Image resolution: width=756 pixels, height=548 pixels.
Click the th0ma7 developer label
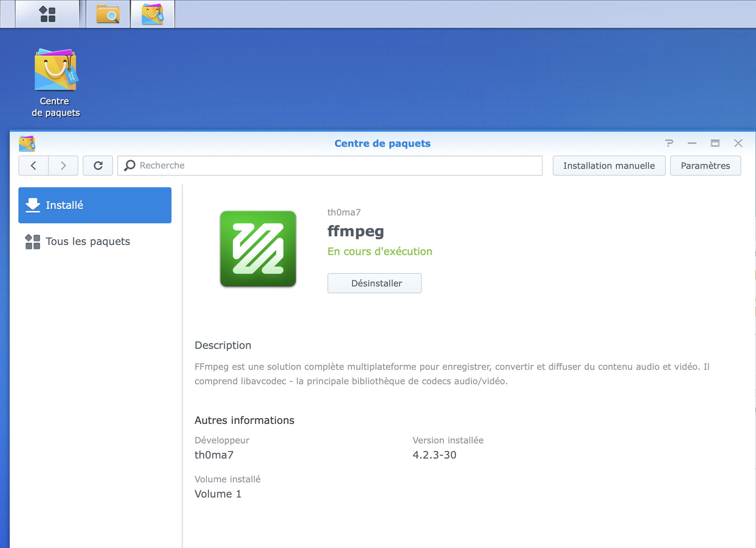point(343,212)
